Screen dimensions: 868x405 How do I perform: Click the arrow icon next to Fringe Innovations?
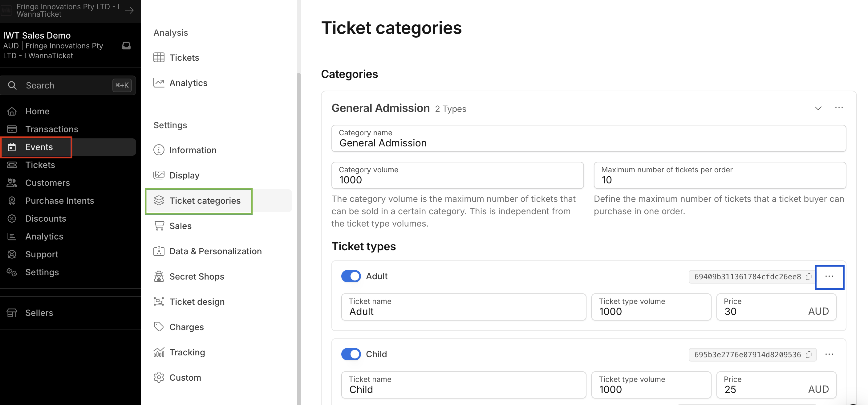point(129,10)
